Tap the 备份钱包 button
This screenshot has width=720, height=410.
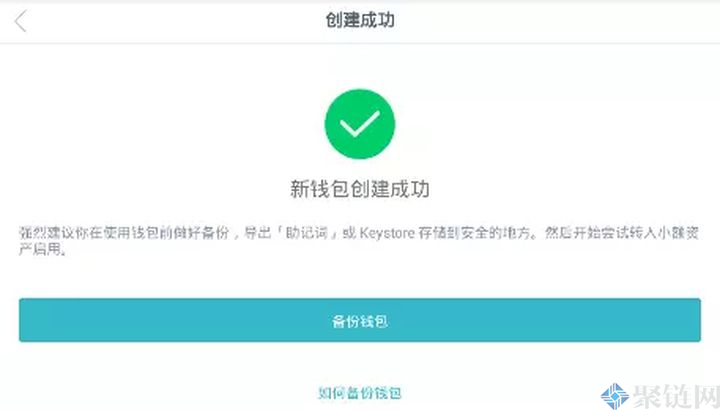click(360, 320)
